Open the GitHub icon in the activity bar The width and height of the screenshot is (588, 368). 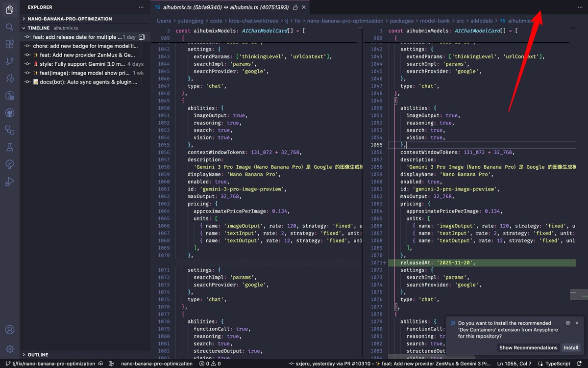click(9, 113)
